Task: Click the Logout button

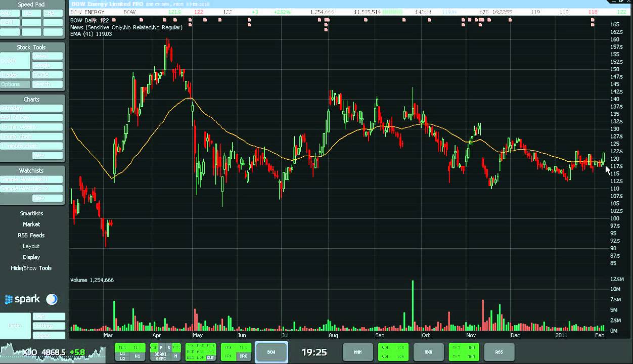Action: [x=49, y=335]
